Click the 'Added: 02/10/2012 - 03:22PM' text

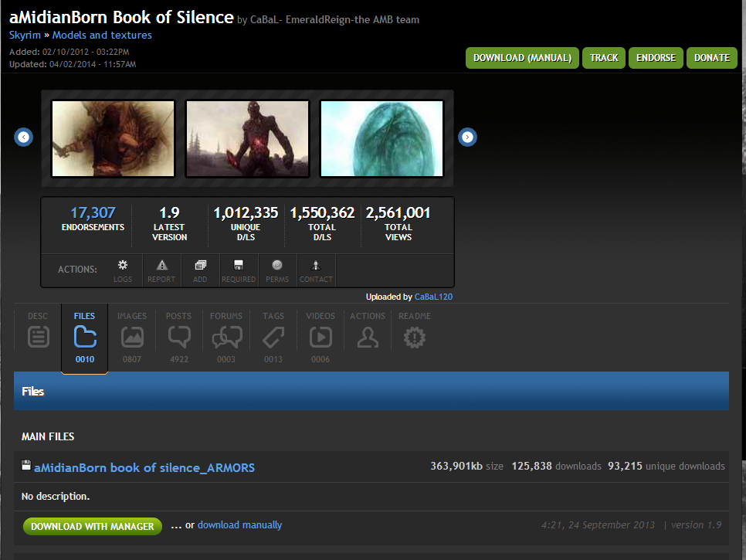(x=69, y=52)
